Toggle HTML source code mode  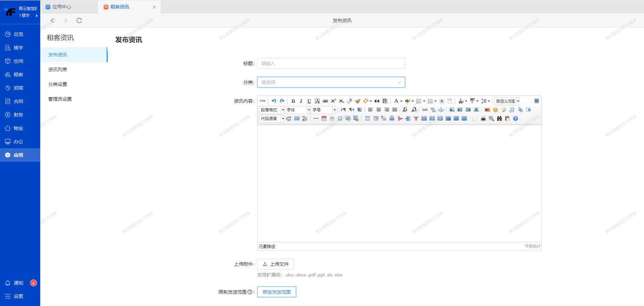click(263, 101)
